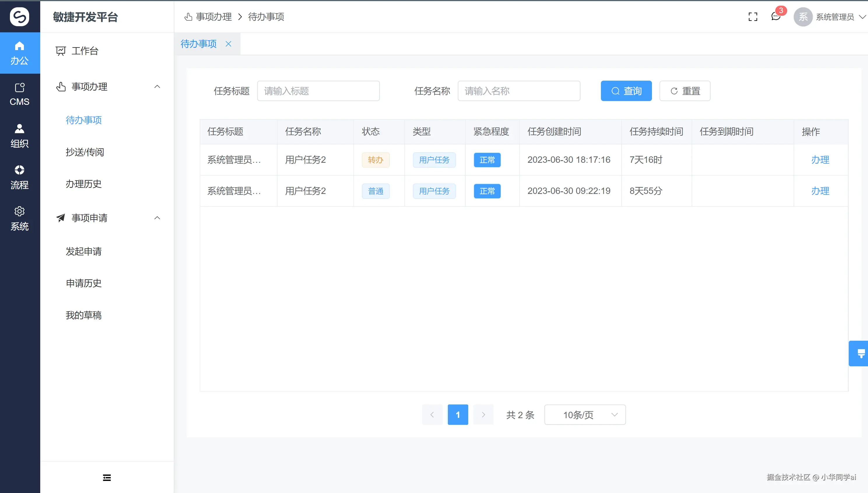
Task: Click the 查询 search button
Action: tap(626, 91)
